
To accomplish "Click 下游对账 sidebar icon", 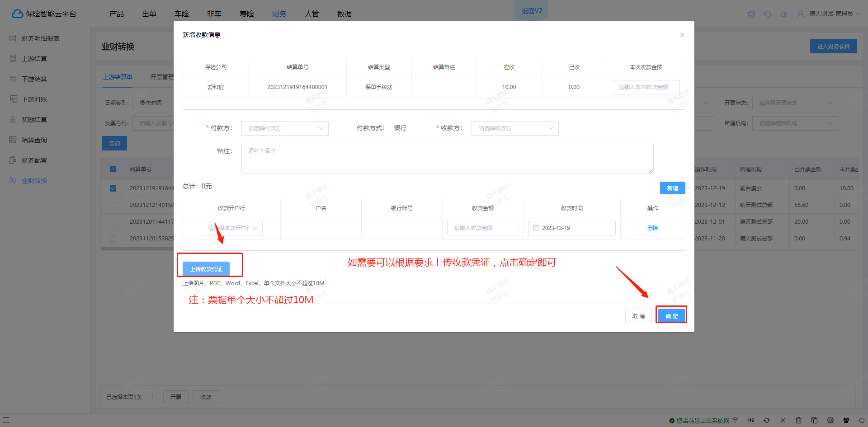I will 13,99.
